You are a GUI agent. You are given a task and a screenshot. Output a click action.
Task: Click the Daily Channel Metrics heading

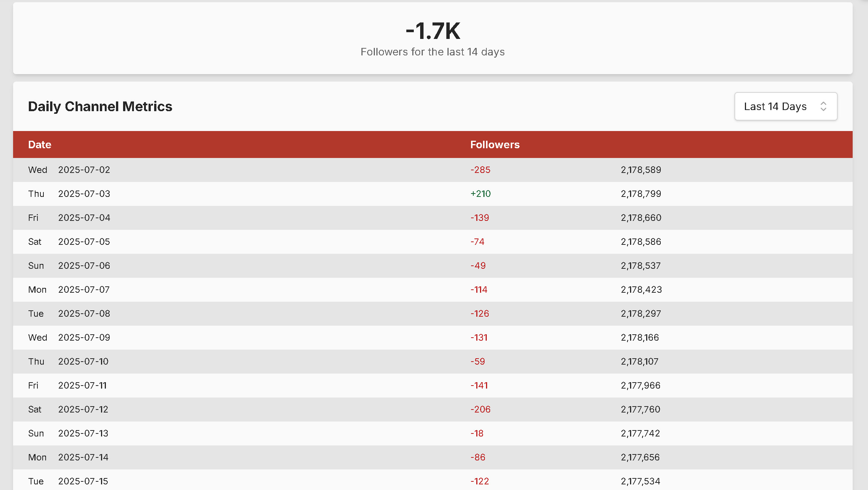(x=100, y=106)
